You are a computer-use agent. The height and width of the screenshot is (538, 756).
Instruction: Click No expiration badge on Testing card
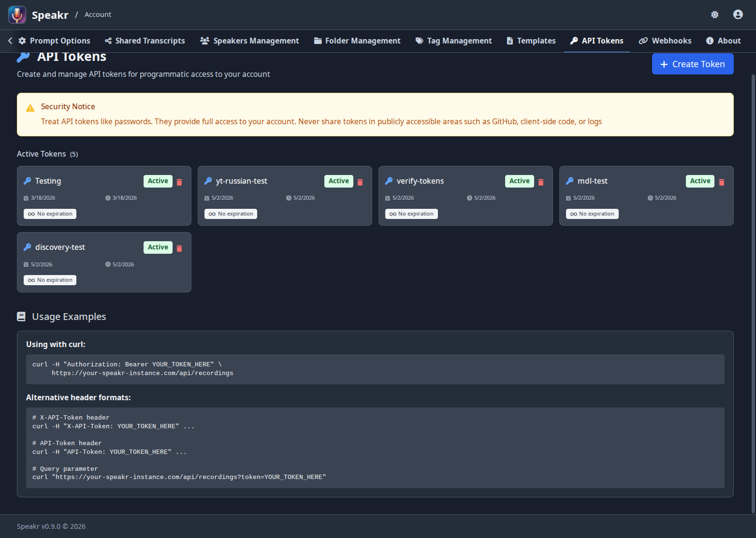tap(50, 214)
